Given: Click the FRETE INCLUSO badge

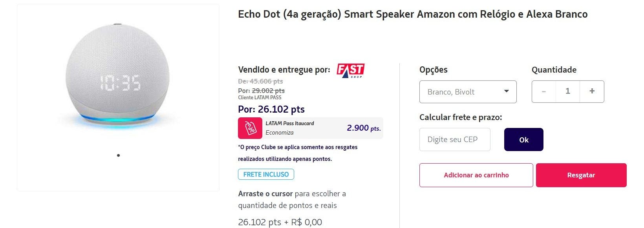Looking at the screenshot, I should [x=266, y=174].
